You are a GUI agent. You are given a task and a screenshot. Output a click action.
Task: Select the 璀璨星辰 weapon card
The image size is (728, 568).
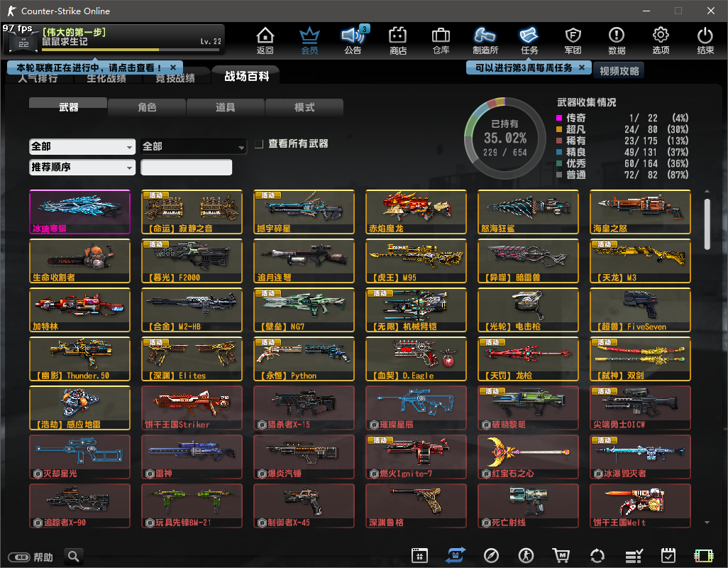416,408
